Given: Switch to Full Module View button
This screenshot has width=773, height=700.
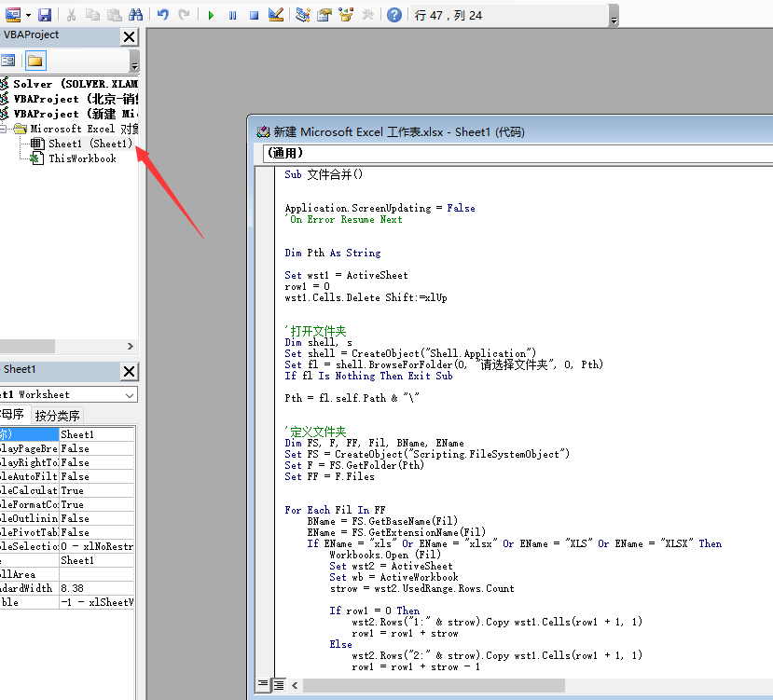Looking at the screenshot, I should (279, 685).
